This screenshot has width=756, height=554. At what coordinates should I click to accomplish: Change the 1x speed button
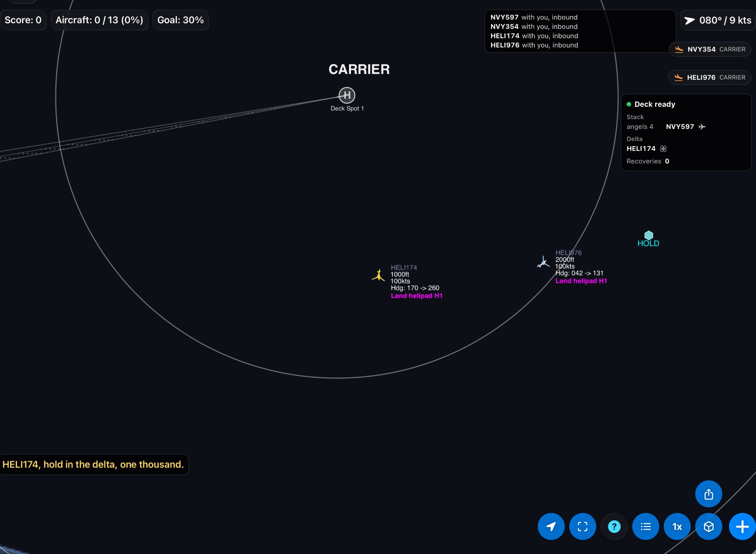(x=677, y=526)
